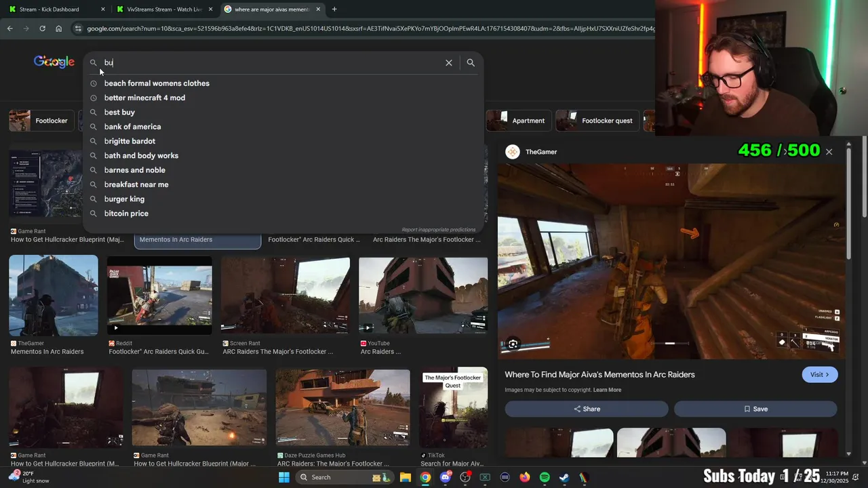The height and width of the screenshot is (488, 868).
Task: Click 'Mementos In Arc Raiders' highlighted result caption
Action: (x=176, y=239)
